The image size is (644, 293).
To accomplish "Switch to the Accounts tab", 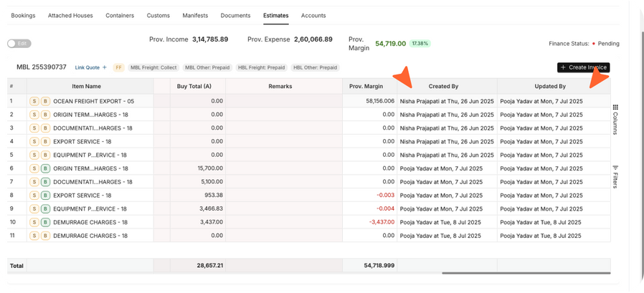I will (x=313, y=16).
